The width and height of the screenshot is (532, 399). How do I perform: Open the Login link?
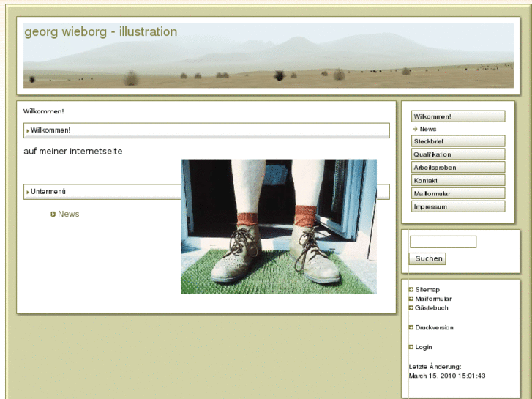(424, 347)
